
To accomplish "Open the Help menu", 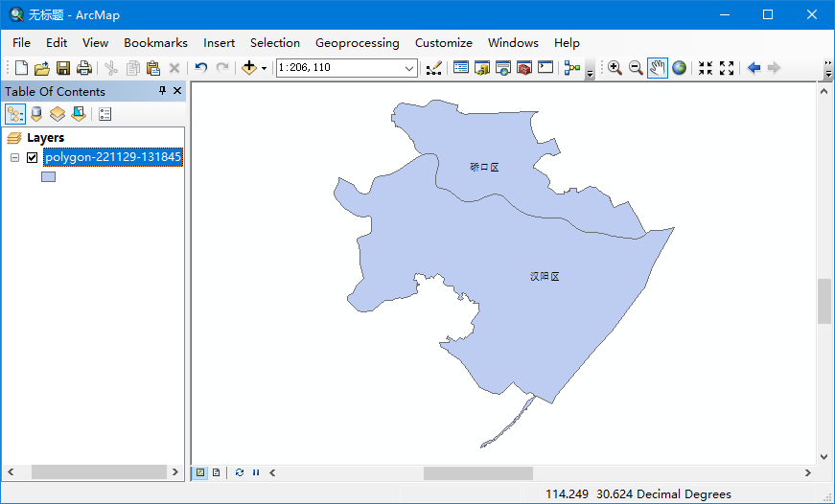I will [x=567, y=42].
